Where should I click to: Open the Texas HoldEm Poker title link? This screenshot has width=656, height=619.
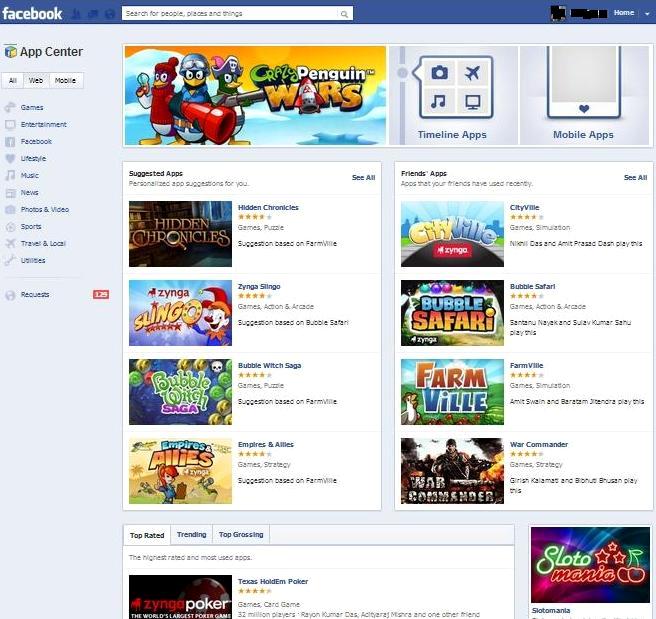(273, 582)
